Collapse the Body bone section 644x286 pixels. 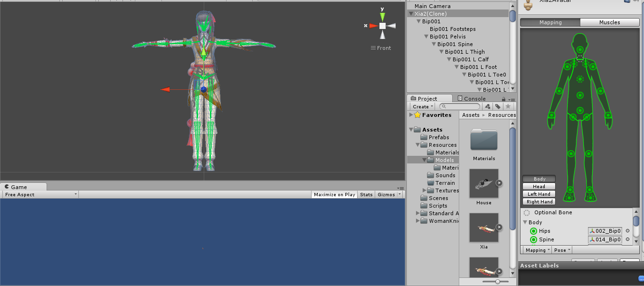(x=525, y=222)
